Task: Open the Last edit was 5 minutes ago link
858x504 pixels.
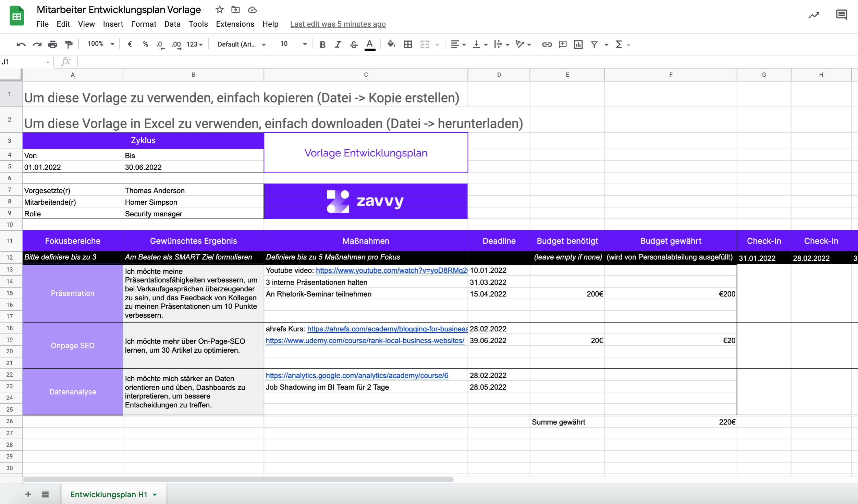Action: pos(338,24)
